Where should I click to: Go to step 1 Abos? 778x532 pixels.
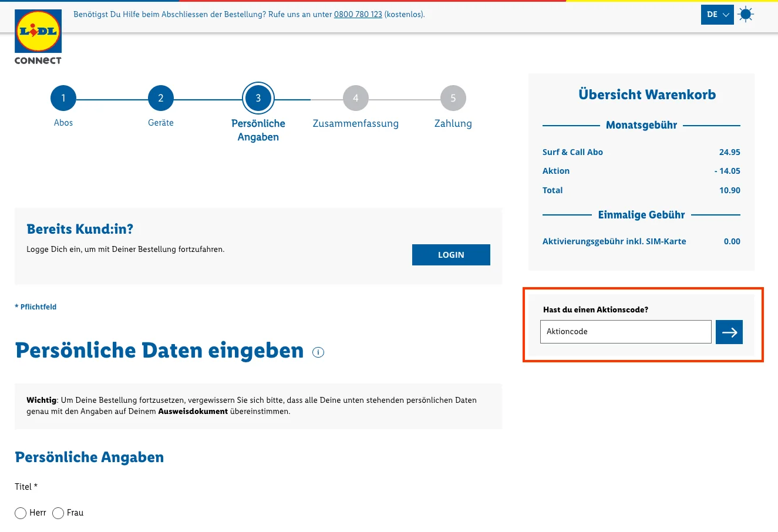pos(63,98)
